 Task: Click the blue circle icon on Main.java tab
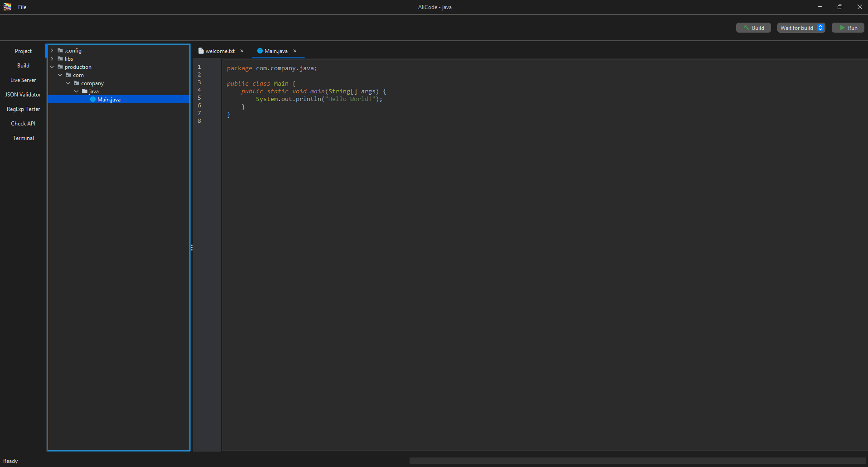(x=260, y=51)
